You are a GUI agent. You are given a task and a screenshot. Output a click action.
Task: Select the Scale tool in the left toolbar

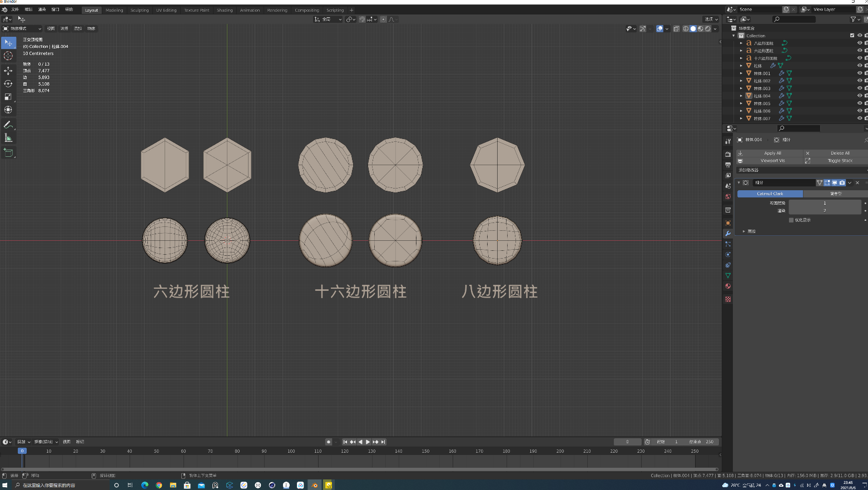click(8, 97)
